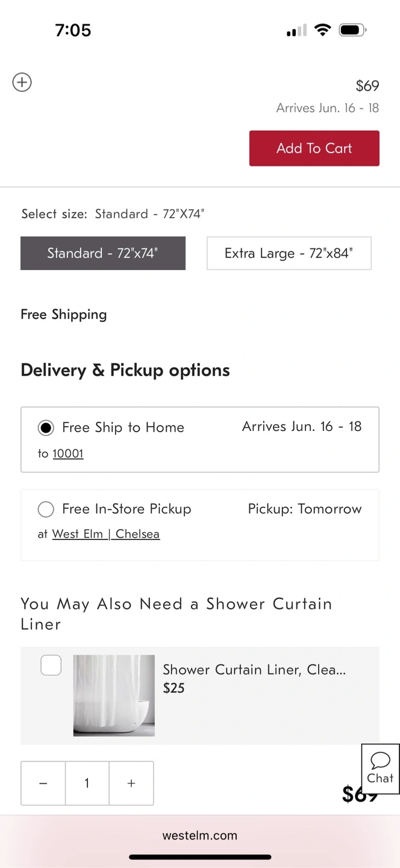The width and height of the screenshot is (400, 868).
Task: Tap the 7:05 status bar clock
Action: [x=73, y=30]
